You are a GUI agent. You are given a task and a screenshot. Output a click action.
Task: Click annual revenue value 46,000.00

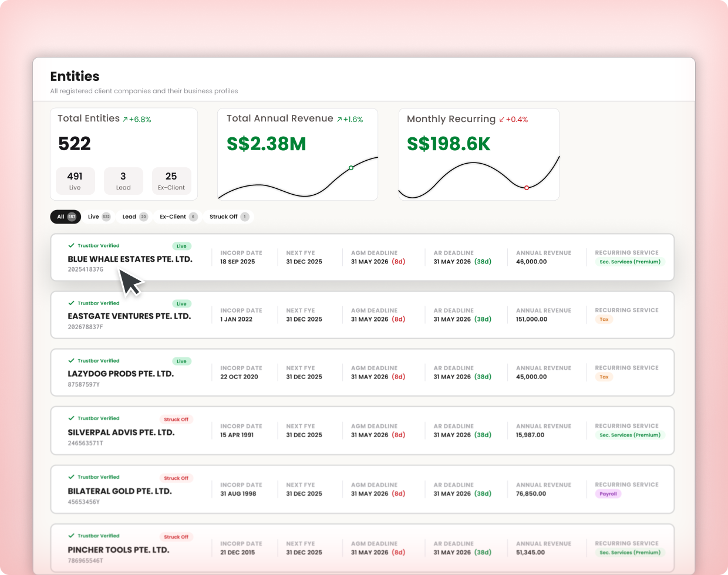point(531,262)
